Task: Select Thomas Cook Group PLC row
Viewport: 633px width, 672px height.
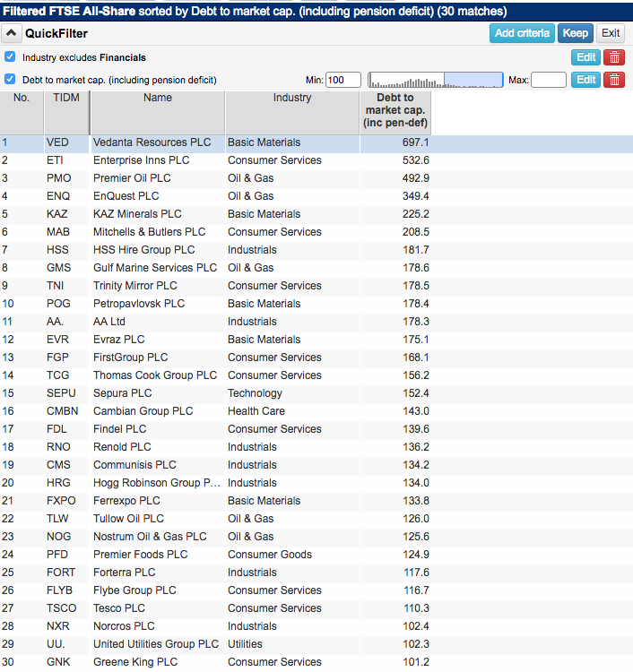Action: pyautogui.click(x=316, y=375)
